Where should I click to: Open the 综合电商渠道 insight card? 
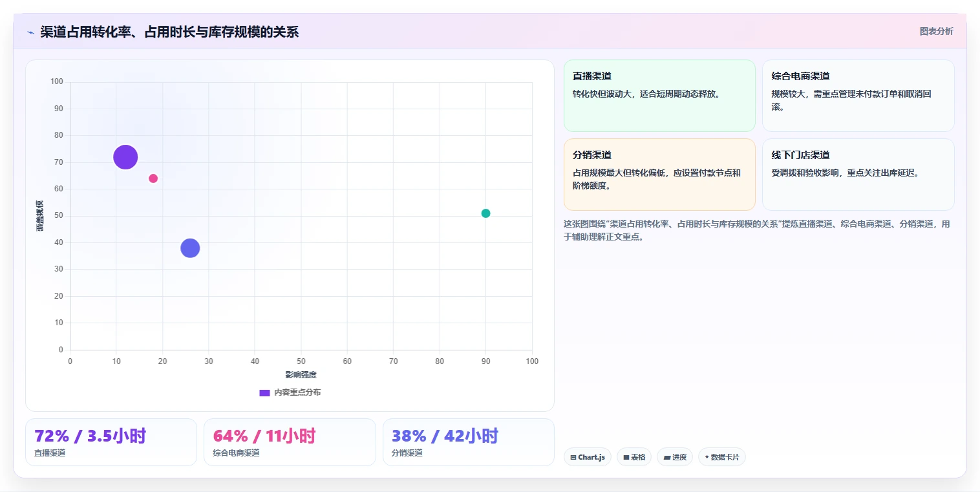tap(858, 96)
